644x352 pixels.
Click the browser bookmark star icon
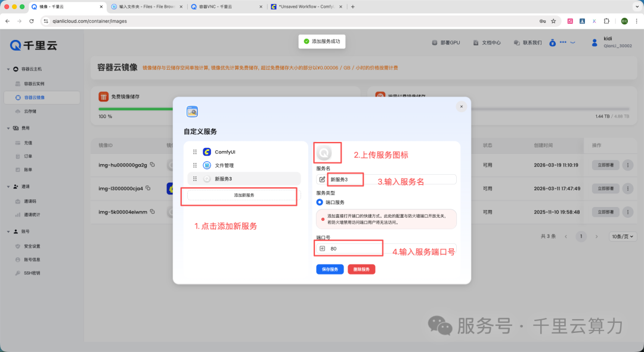553,21
